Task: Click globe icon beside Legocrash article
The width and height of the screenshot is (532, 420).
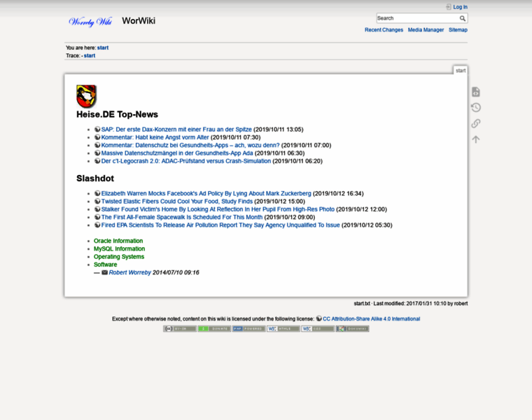Action: pyautogui.click(x=97, y=161)
